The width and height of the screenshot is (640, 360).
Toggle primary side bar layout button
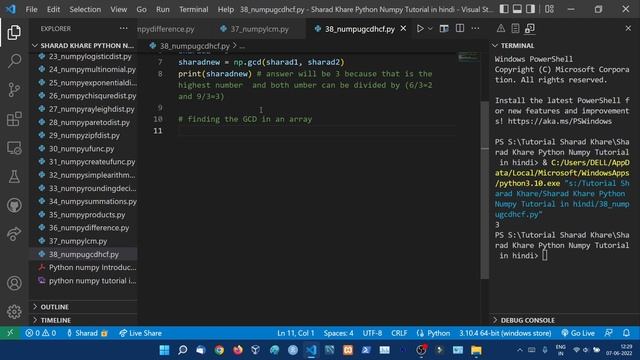(x=504, y=9)
